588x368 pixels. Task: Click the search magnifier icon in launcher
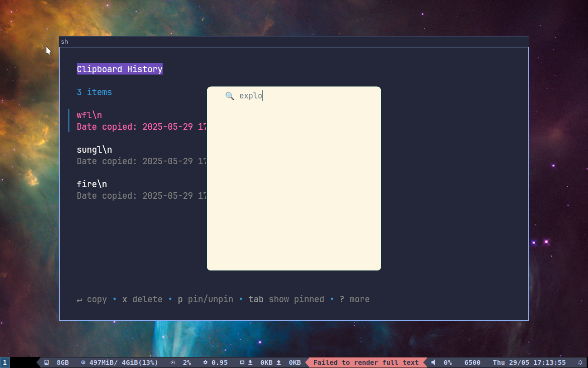tap(230, 96)
